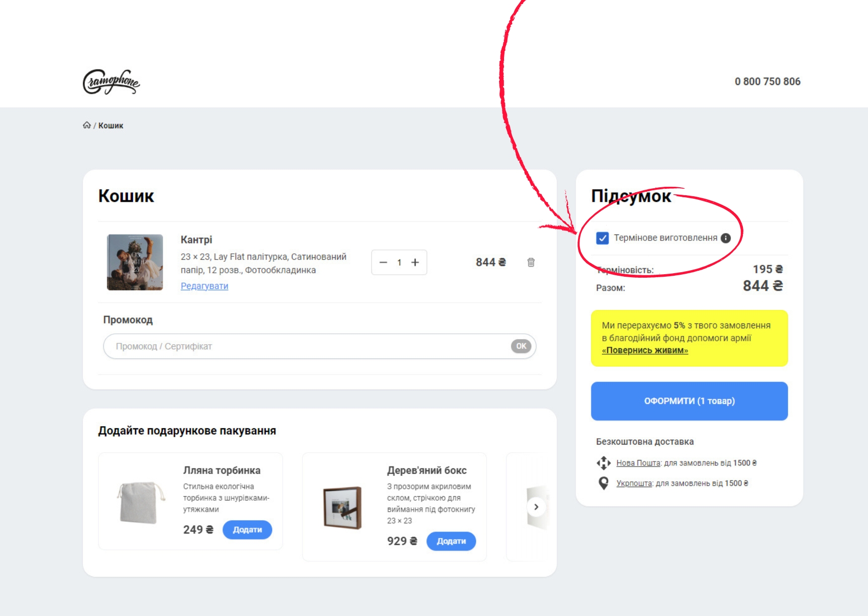Uncheck the Термінове виготовлення checkbox
868x616 pixels.
click(x=602, y=238)
